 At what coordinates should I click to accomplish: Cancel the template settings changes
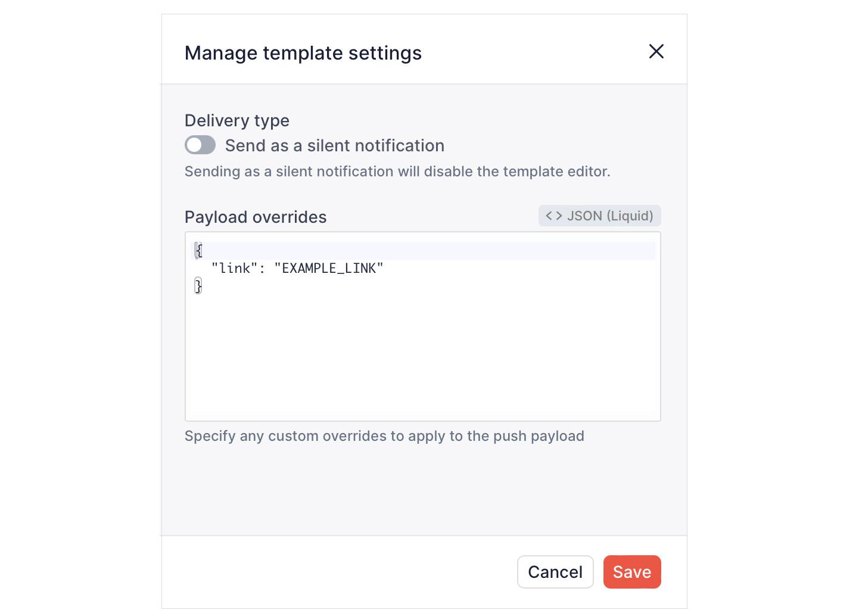555,572
